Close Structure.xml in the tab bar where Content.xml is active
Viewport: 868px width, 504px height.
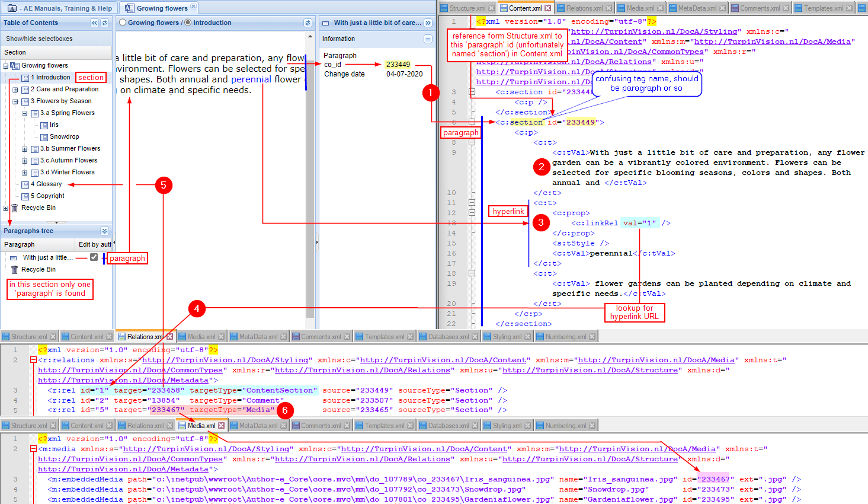click(x=491, y=8)
